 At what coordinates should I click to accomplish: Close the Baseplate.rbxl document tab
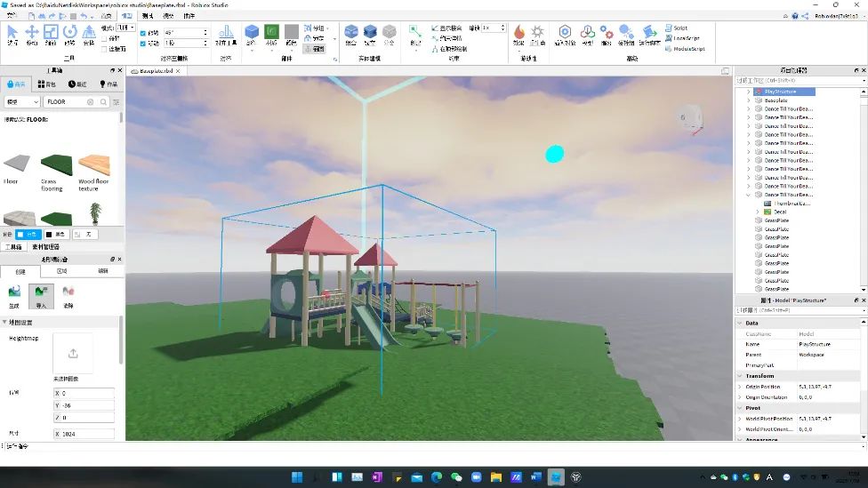(179, 71)
